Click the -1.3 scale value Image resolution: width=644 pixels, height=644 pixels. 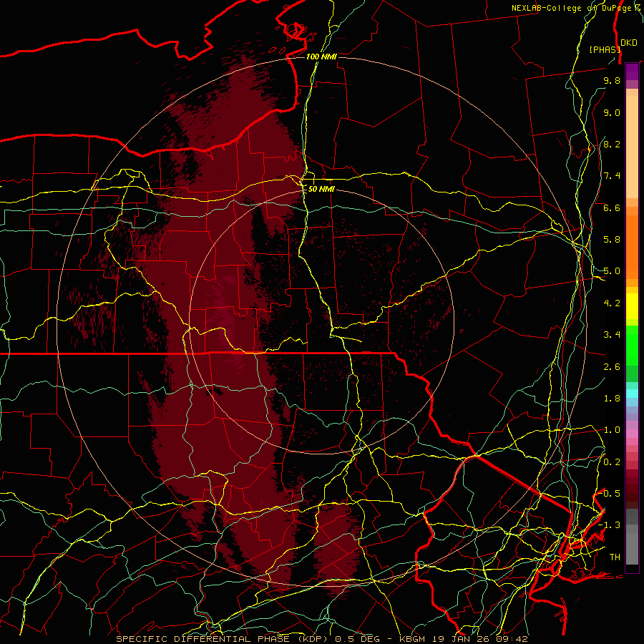pyautogui.click(x=610, y=525)
